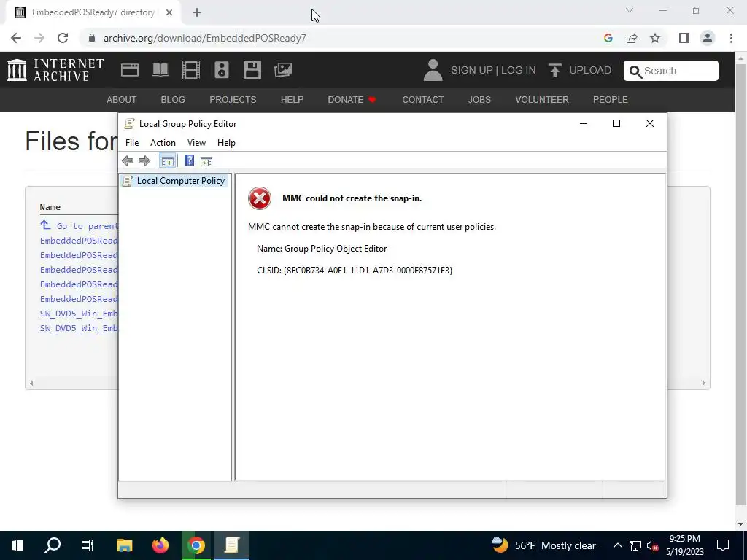Click left scroll arrow in file listing
This screenshot has height=560, width=747.
(x=31, y=384)
